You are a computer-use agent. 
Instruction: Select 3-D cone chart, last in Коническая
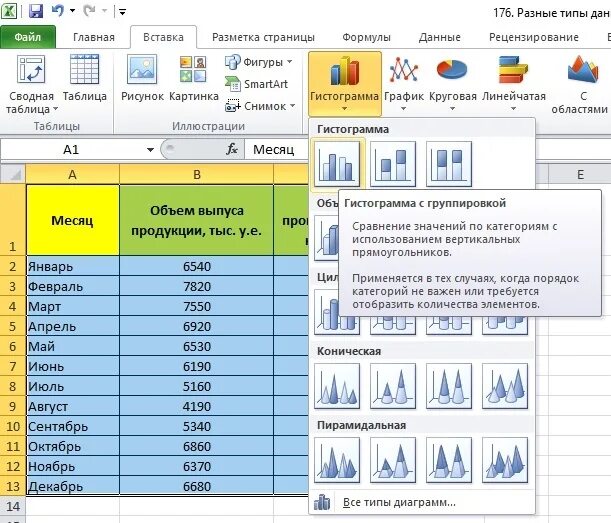tap(505, 386)
